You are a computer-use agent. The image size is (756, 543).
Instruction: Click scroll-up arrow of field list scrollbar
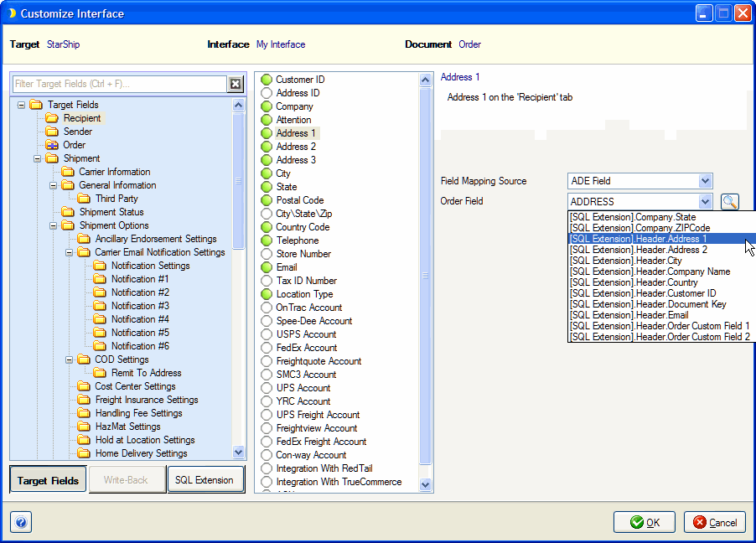tap(425, 80)
